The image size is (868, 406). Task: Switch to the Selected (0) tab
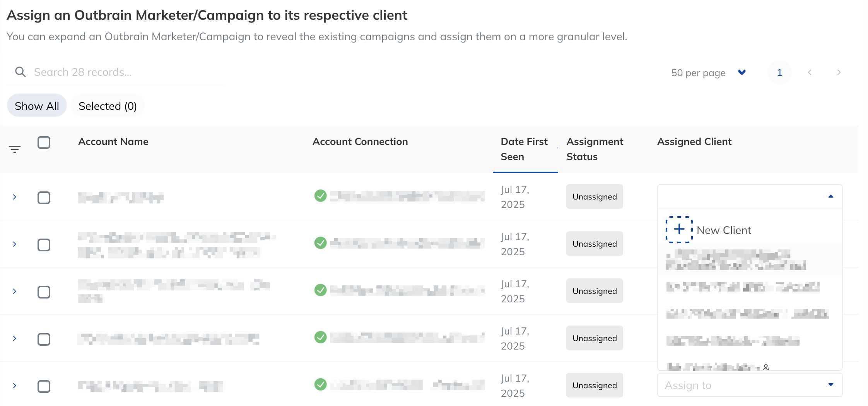[108, 106]
